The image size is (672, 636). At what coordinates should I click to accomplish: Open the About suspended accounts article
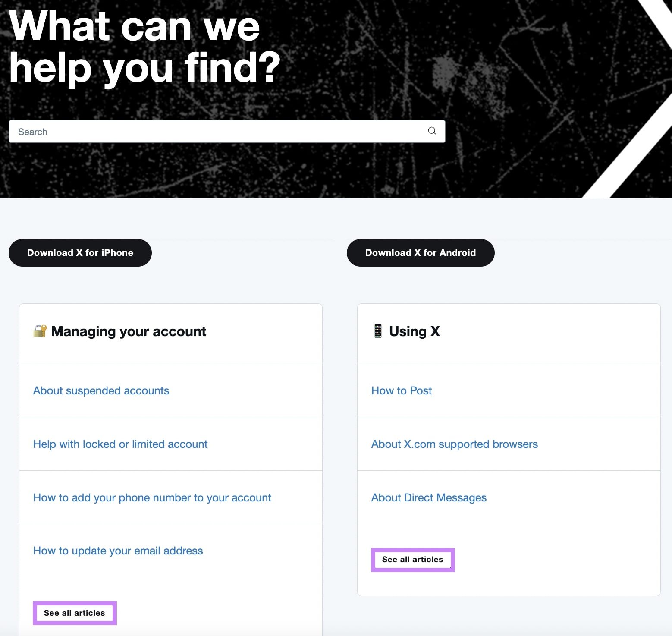(101, 391)
